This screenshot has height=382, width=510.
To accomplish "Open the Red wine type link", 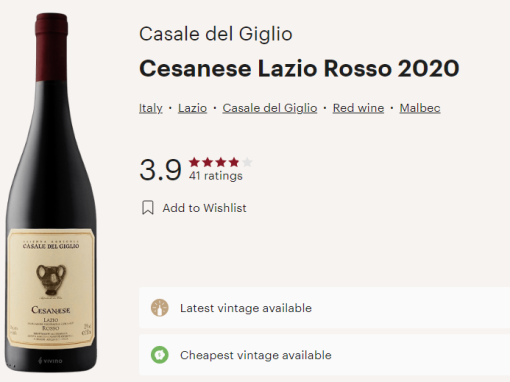I will (358, 108).
